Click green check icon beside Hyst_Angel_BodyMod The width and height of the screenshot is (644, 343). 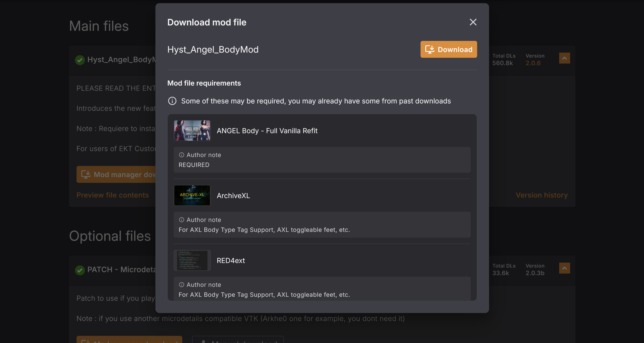[x=80, y=60]
